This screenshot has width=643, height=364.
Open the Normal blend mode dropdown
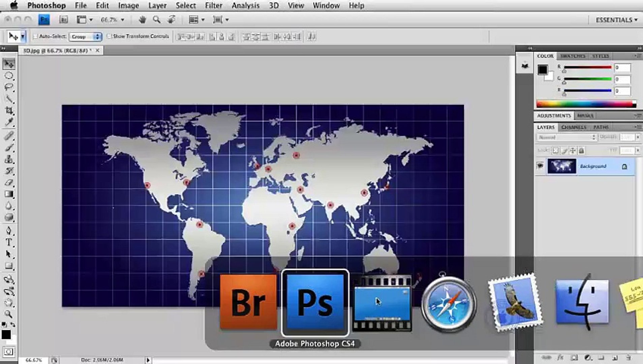coord(566,138)
